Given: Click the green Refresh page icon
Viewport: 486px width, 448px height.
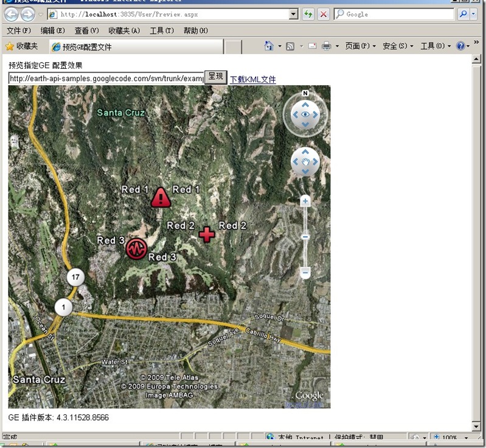Looking at the screenshot, I should (x=308, y=14).
